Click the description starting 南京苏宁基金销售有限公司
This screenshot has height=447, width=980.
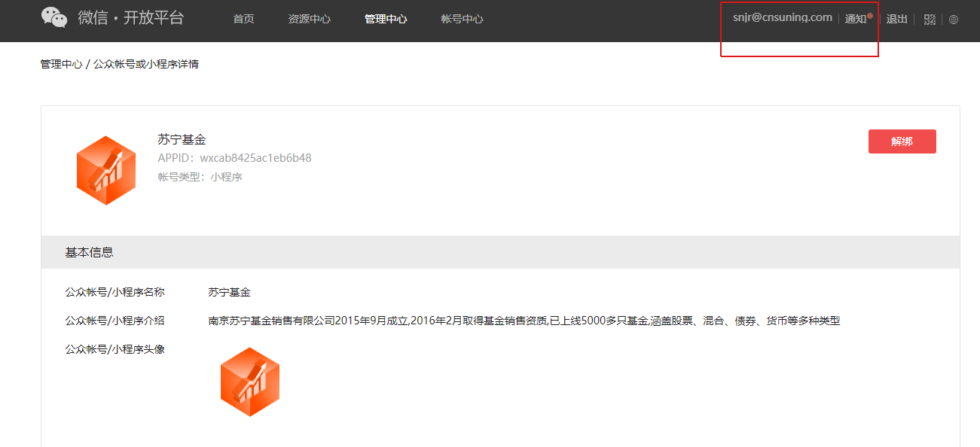(x=524, y=321)
